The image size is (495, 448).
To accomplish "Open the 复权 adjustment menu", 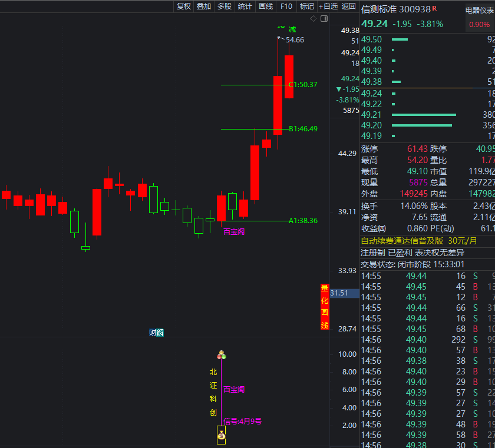I will click(x=184, y=6).
